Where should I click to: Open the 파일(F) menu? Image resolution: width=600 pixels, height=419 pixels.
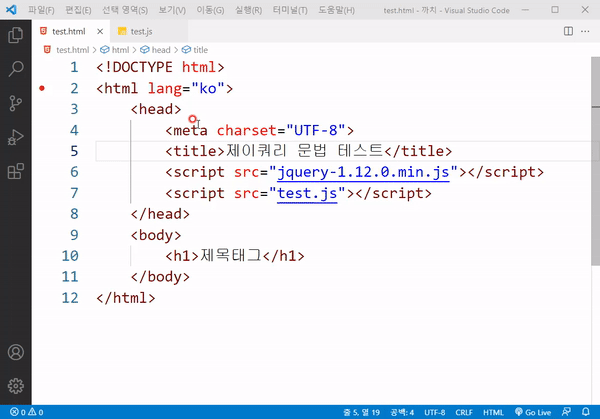coord(41,10)
